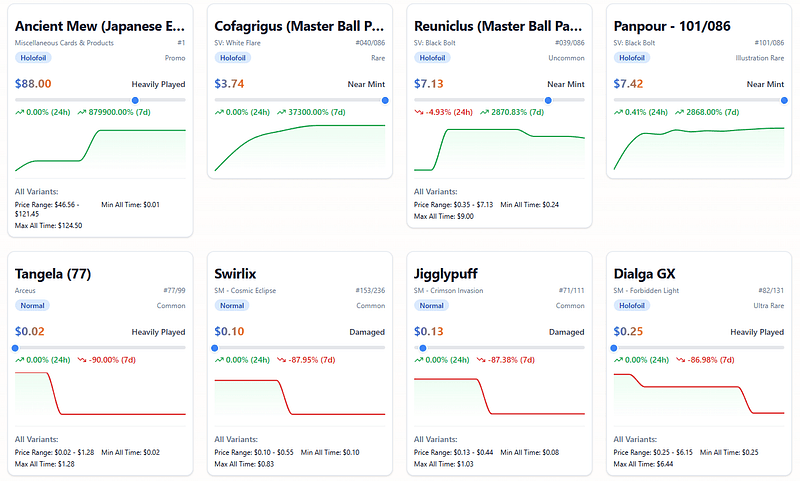Image resolution: width=800 pixels, height=481 pixels.
Task: Click the Ancient Mew price history chart
Action: 101,150
